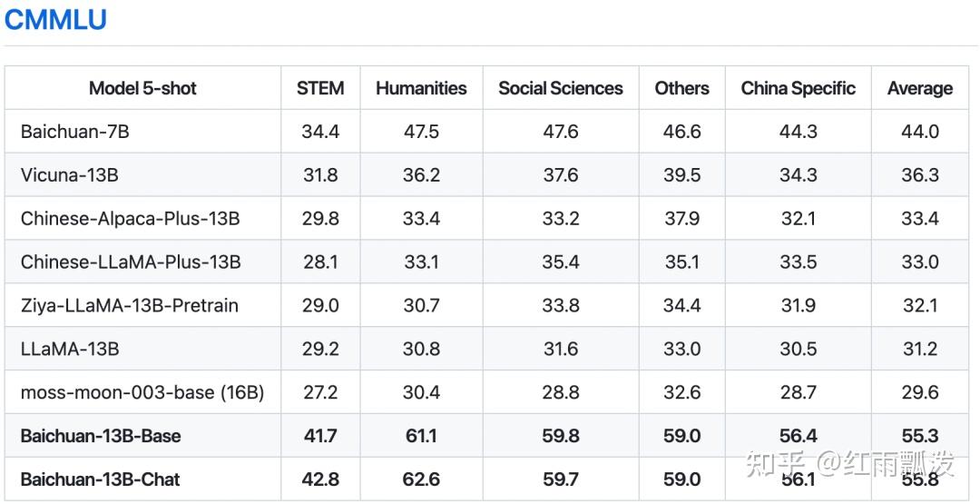Select the bold Baichuan-13B-Base model name

click(101, 436)
